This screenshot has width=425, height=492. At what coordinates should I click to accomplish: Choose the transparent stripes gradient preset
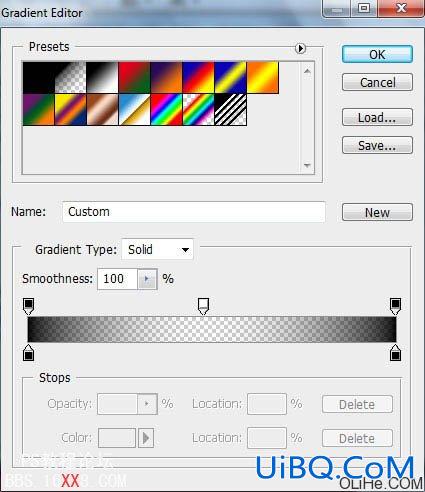pyautogui.click(x=231, y=110)
